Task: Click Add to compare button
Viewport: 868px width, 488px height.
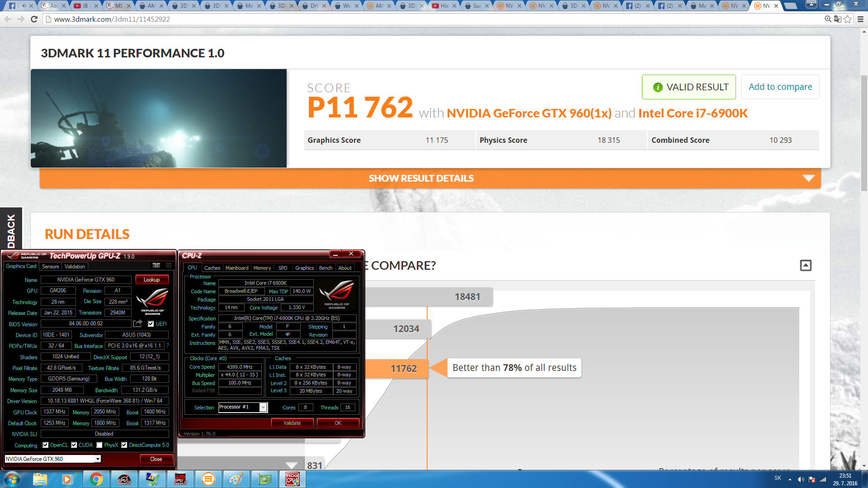Action: [780, 87]
